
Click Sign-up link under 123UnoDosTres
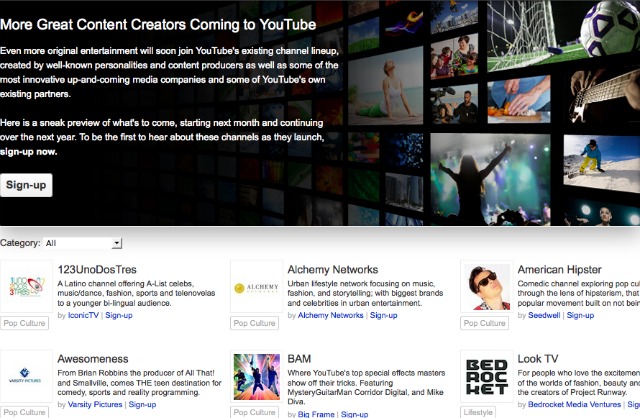(x=119, y=315)
